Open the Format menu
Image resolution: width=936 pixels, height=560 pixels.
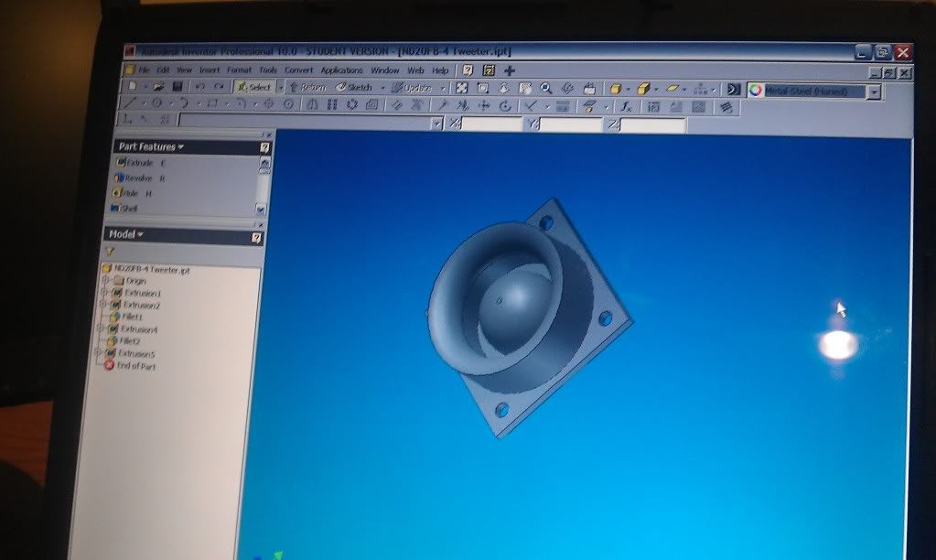239,70
